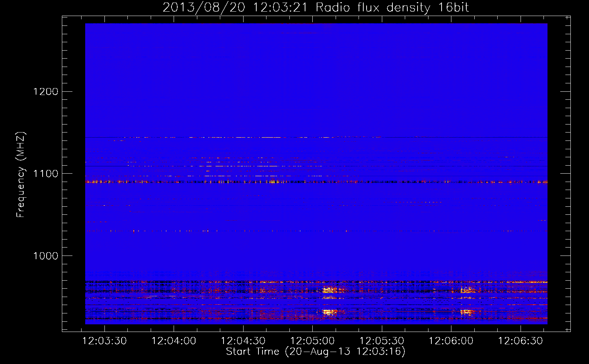589x364 pixels.
Task: Click the 'Frequency (MHZ)' axis label
Action: (21, 175)
